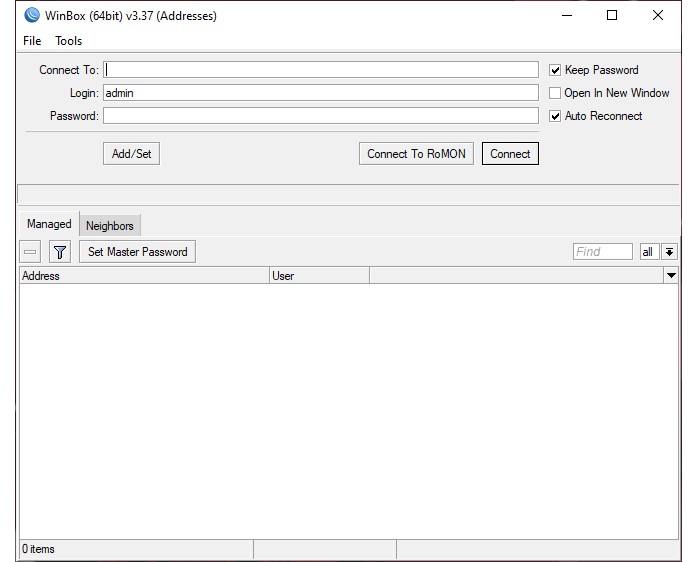
Task: Close the WinBox window
Action: [658, 16]
